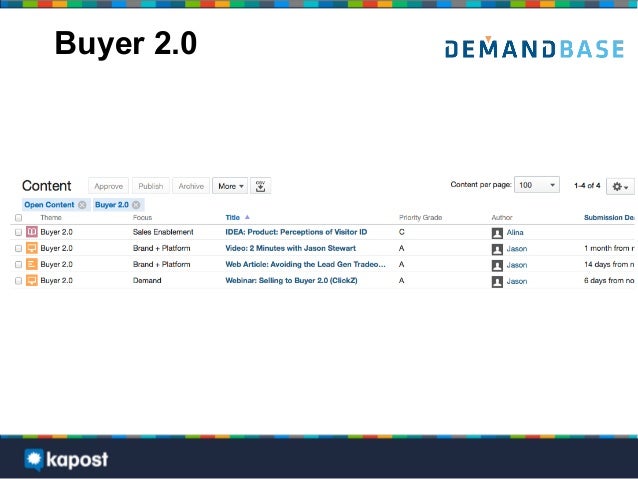Viewport: 638px width, 479px height.
Task: Click the Demandbase logo
Action: coord(534,48)
